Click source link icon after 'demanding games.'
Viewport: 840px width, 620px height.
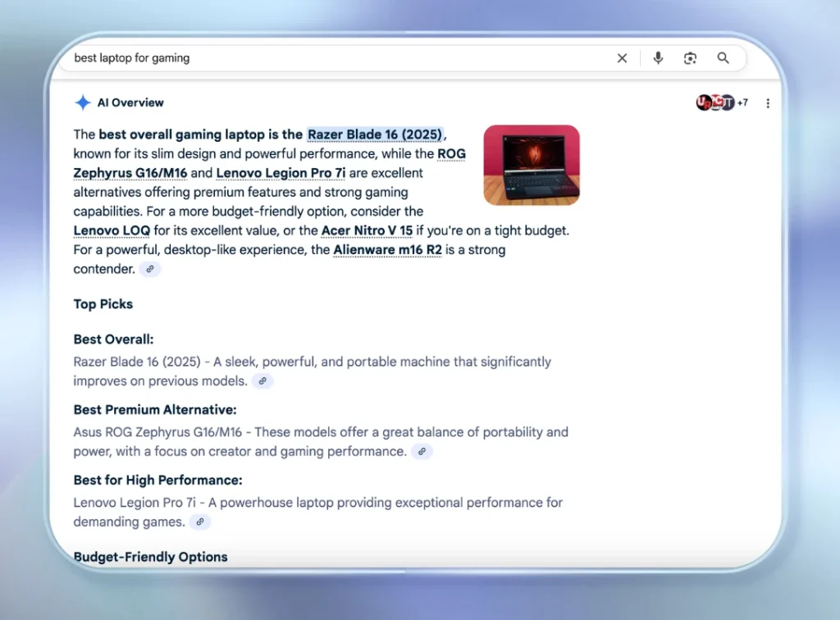point(200,522)
